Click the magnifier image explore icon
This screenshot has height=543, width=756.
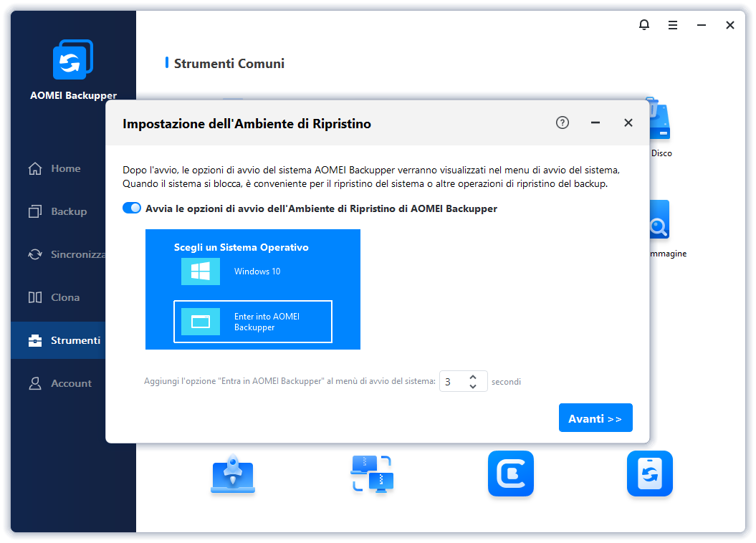(659, 220)
